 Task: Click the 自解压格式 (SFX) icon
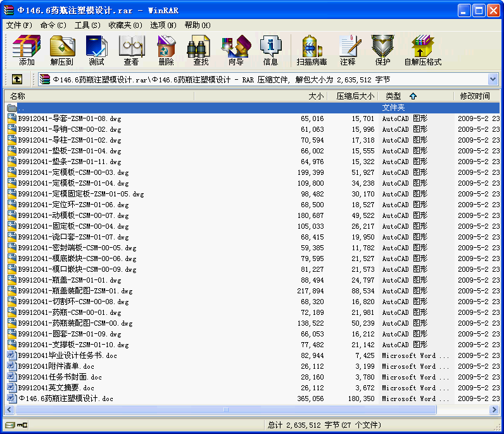tap(422, 51)
